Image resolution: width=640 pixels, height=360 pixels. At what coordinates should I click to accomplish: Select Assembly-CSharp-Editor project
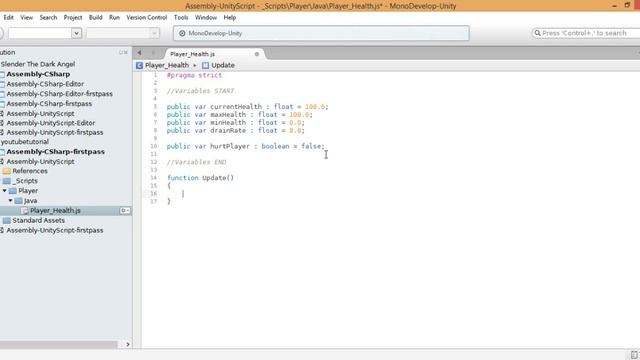tap(45, 84)
